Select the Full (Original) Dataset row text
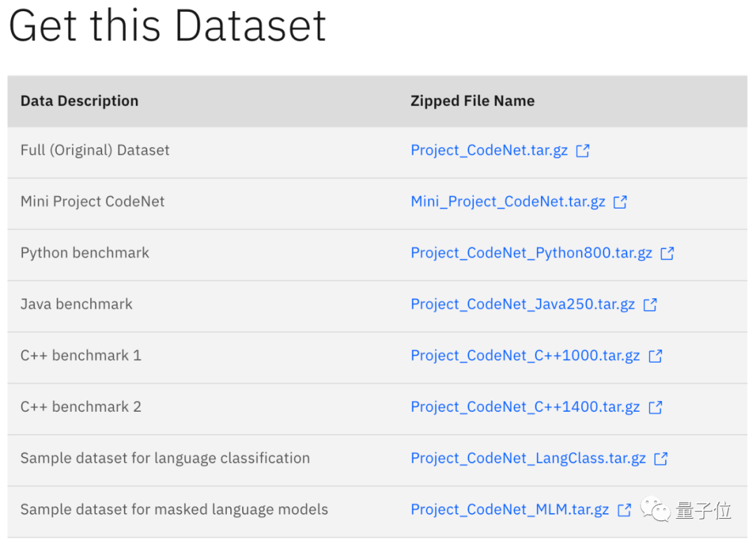The width and height of the screenshot is (756, 544). click(94, 150)
